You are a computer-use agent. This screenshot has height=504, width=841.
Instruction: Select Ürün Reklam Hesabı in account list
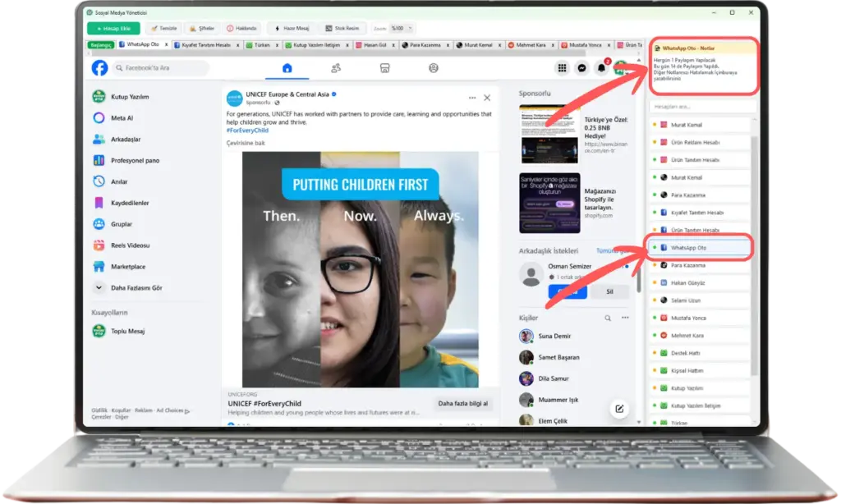[x=700, y=143]
